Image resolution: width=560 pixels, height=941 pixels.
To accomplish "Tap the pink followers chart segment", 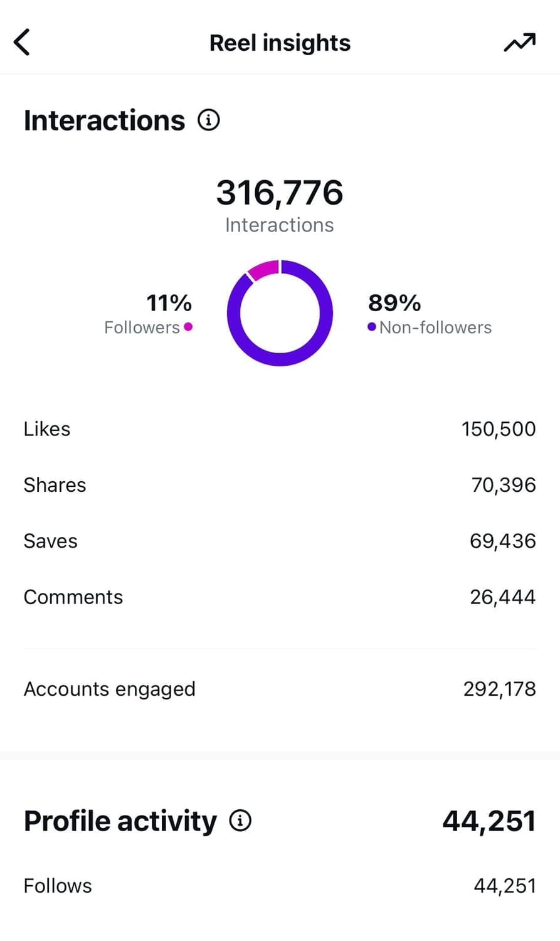I will (263, 270).
